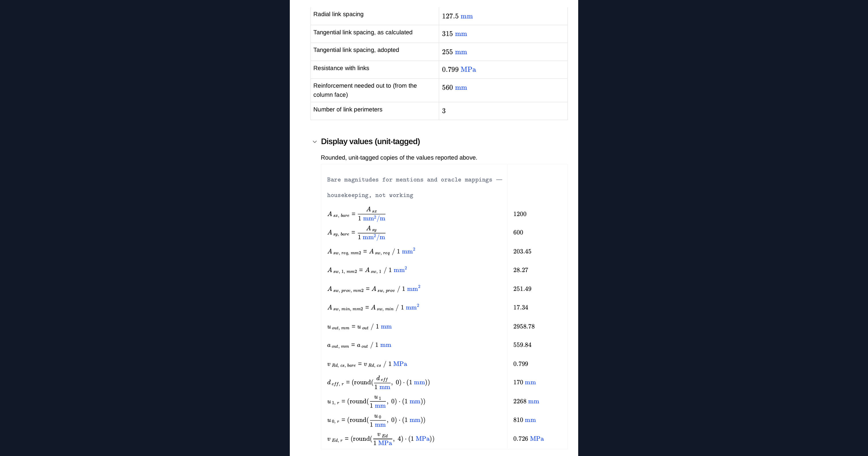
Task: Collapse the Display values section chevron
Action: tap(315, 142)
